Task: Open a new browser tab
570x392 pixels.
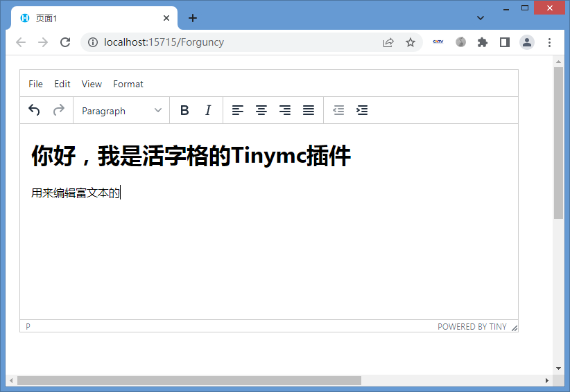Action: (193, 18)
